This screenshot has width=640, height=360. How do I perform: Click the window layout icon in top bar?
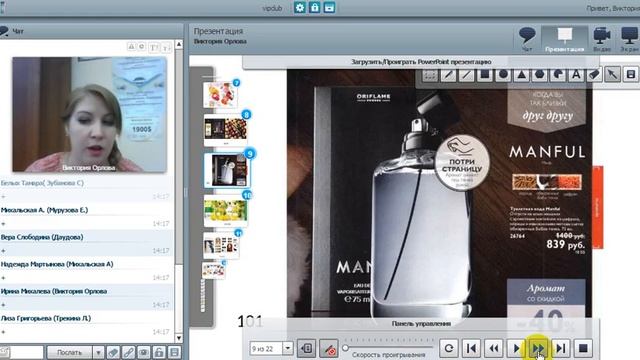[x=329, y=7]
